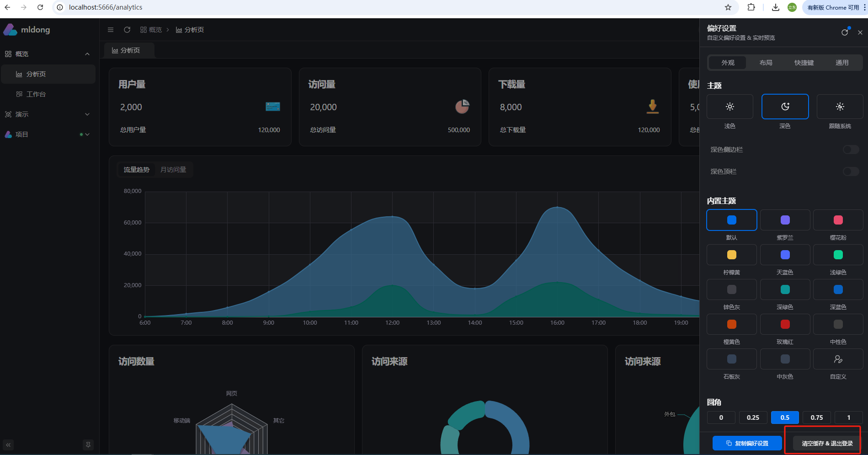Viewport: 868px width, 455px height.
Task: Choose the 柠檬黄 theme swatch
Action: click(732, 255)
